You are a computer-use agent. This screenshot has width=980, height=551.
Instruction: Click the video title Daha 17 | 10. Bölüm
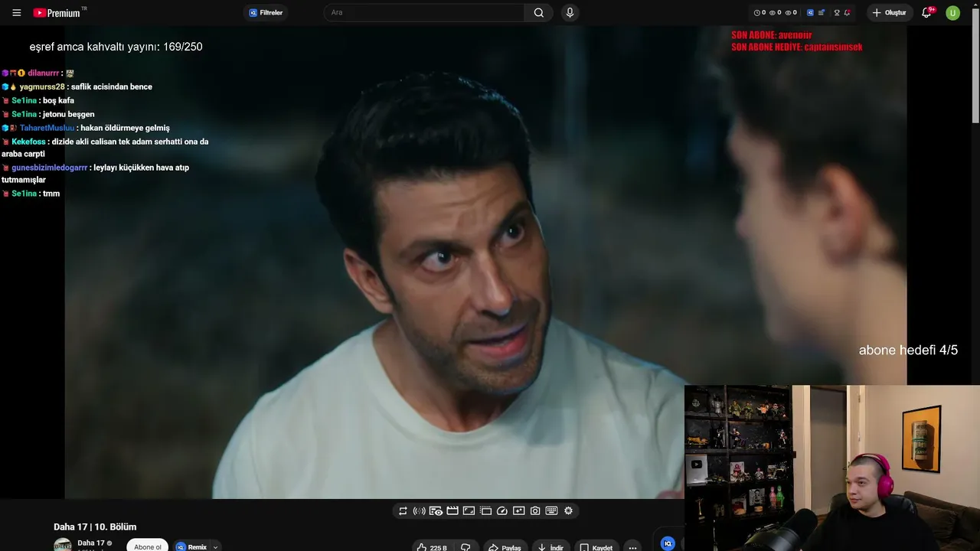point(95,527)
